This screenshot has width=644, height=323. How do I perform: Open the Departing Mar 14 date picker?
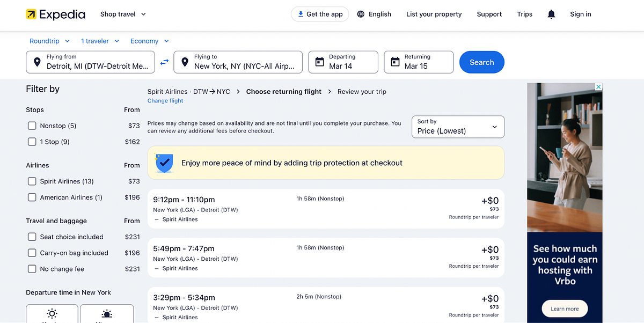(x=343, y=62)
